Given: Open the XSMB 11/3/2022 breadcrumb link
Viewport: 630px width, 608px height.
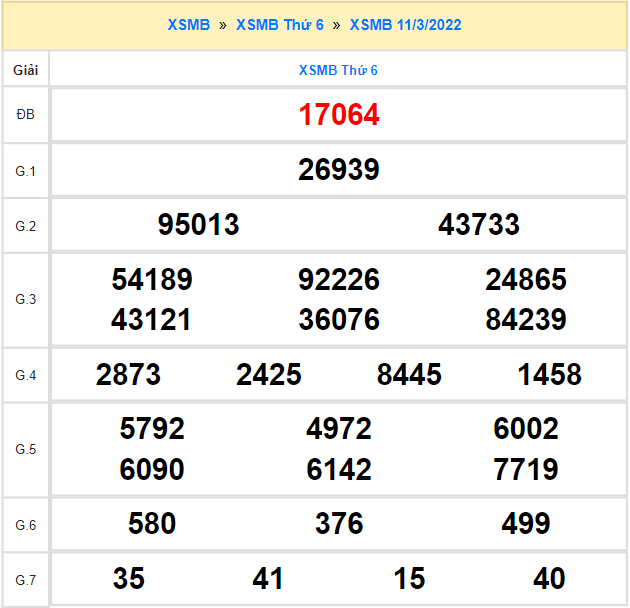Looking at the screenshot, I should tap(405, 25).
